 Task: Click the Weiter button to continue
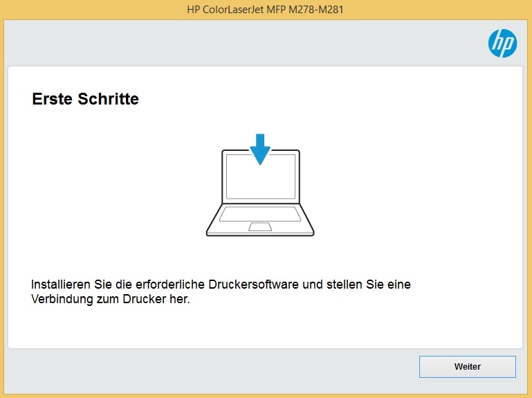coord(467,367)
